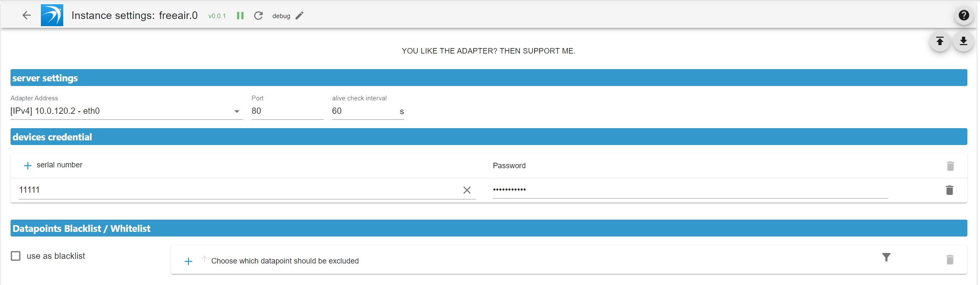Click the v0.0.1 version label

coord(217,16)
